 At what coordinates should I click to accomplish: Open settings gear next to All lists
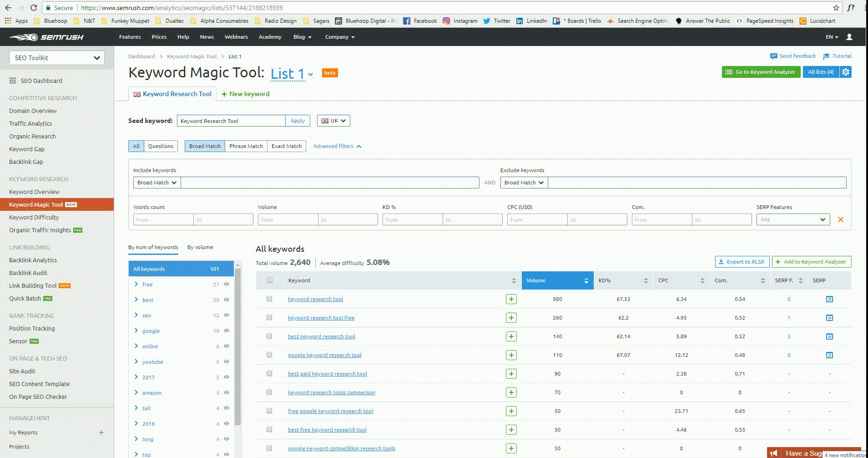[x=846, y=72]
